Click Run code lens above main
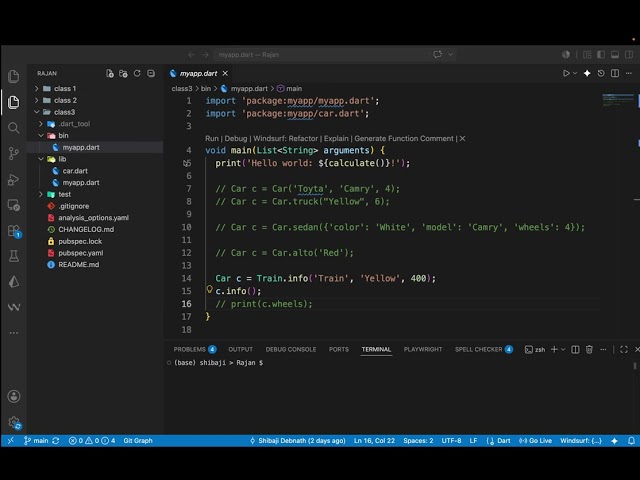 [211, 139]
